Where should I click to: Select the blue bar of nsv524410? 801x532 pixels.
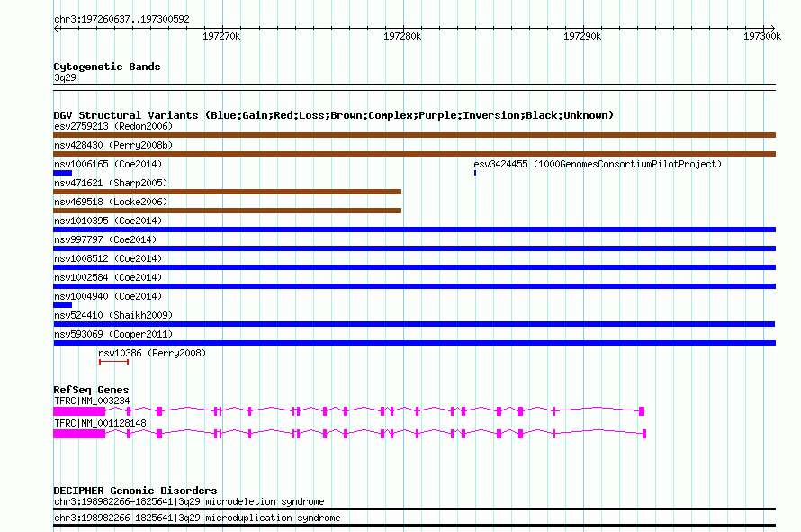tap(414, 324)
